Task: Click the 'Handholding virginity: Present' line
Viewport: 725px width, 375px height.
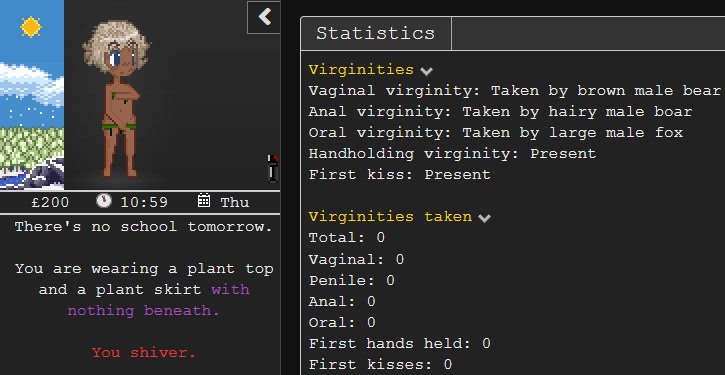Action: 452,154
